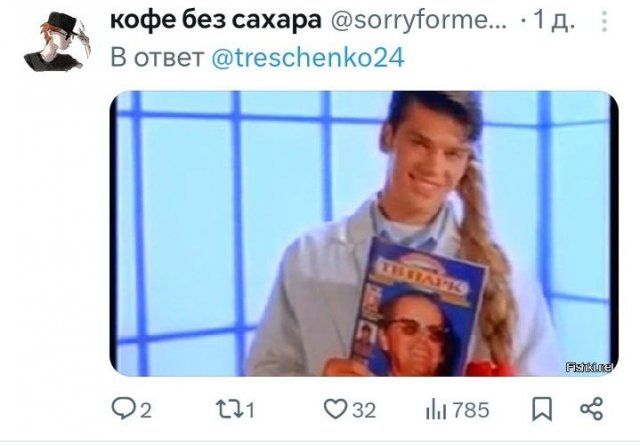Open the user's profile avatar
This screenshot has width=640, height=446.
pyautogui.click(x=57, y=42)
